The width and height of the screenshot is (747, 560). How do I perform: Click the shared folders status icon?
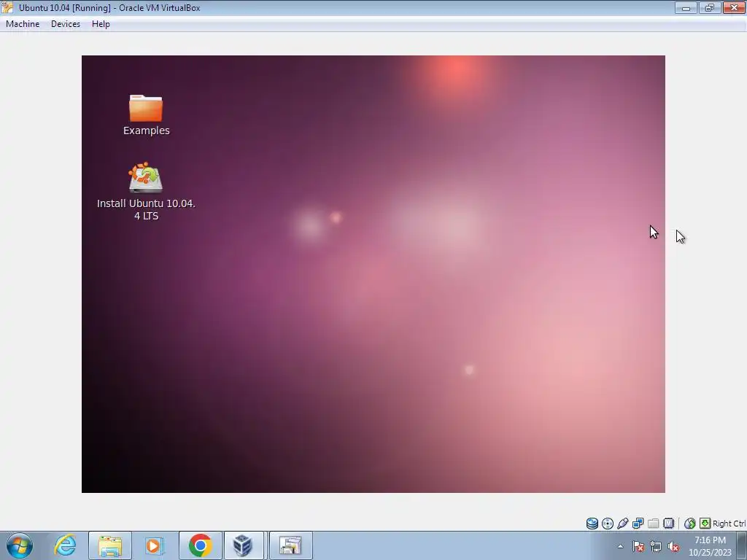coord(653,524)
